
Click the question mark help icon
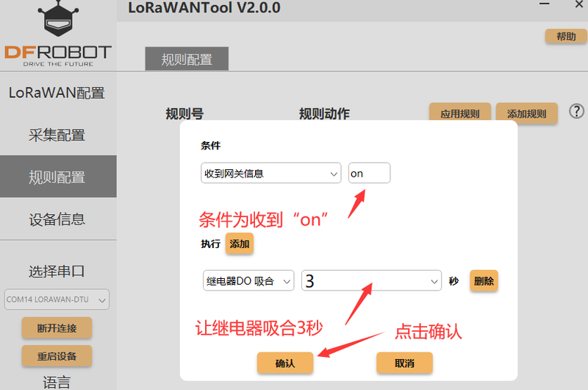click(x=577, y=111)
